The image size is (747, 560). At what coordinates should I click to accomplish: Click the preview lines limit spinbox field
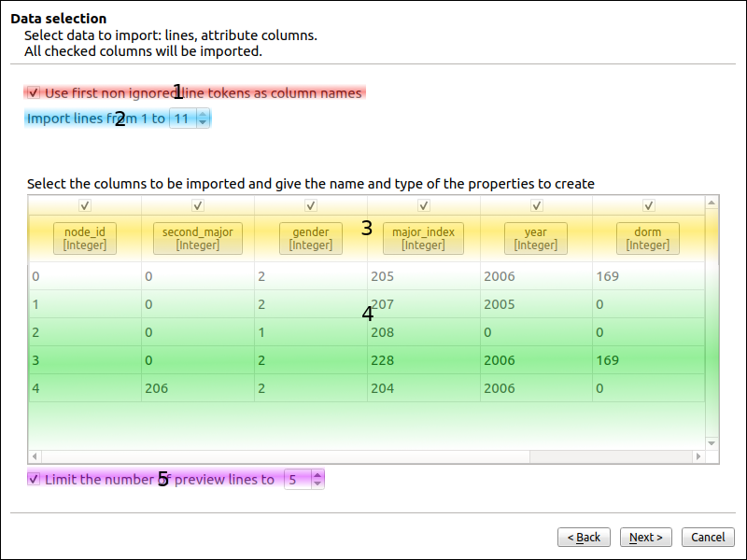(x=296, y=479)
